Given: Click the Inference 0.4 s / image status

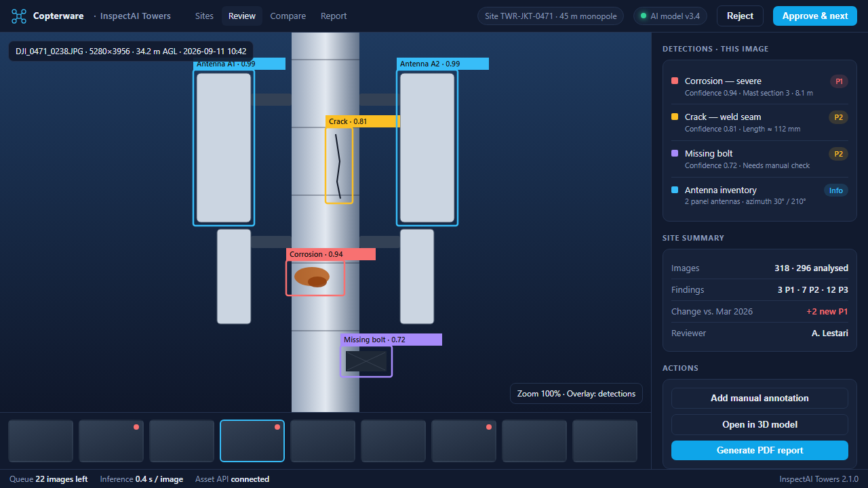Looking at the screenshot, I should 142,479.
